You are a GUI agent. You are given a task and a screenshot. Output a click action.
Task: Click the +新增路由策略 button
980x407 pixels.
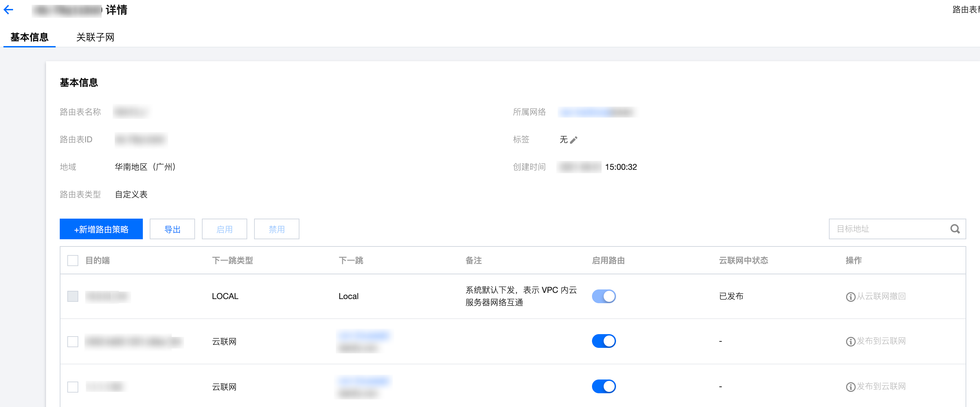[101, 229]
